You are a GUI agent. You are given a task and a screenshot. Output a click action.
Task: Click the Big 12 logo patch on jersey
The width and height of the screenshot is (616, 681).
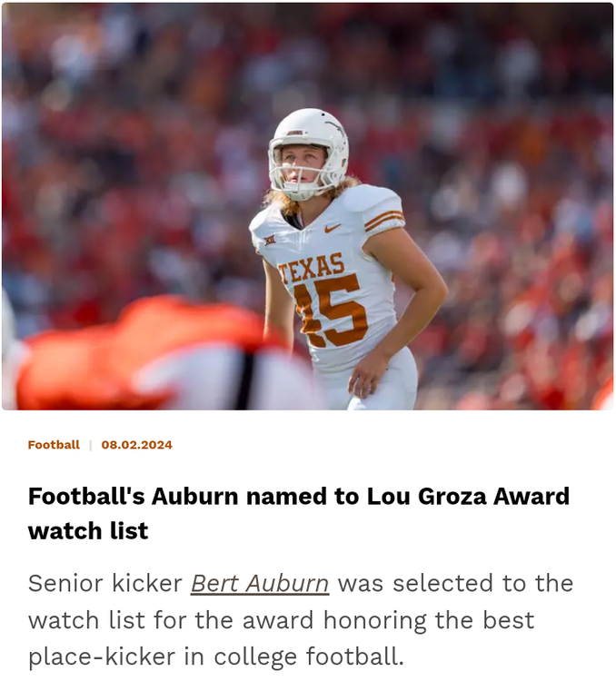pos(270,242)
